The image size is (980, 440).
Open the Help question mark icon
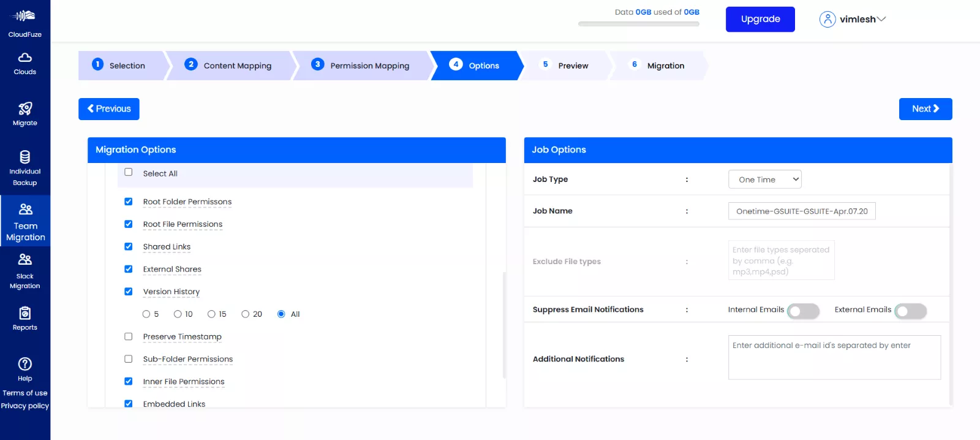click(x=25, y=364)
